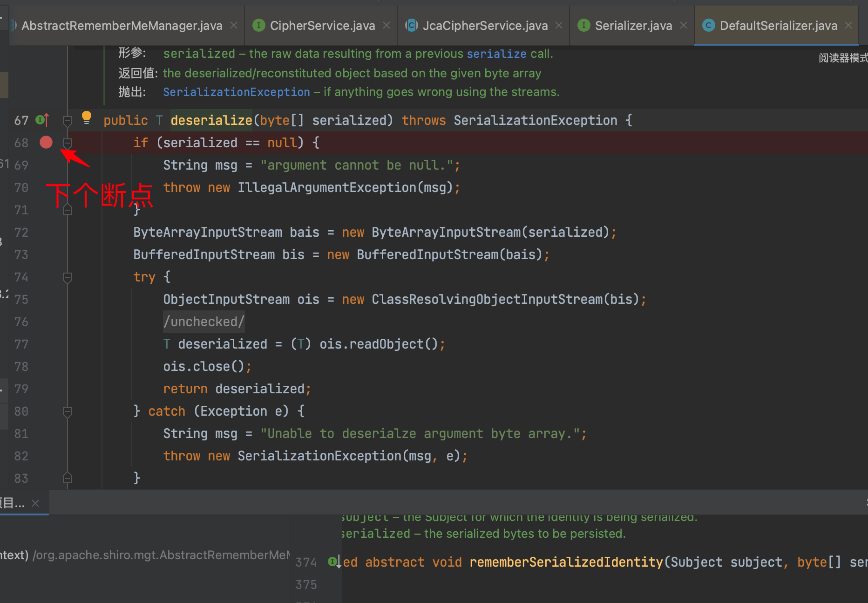Click the CipherService.java interface icon
Viewport: 868px width, 603px height.
click(x=258, y=25)
